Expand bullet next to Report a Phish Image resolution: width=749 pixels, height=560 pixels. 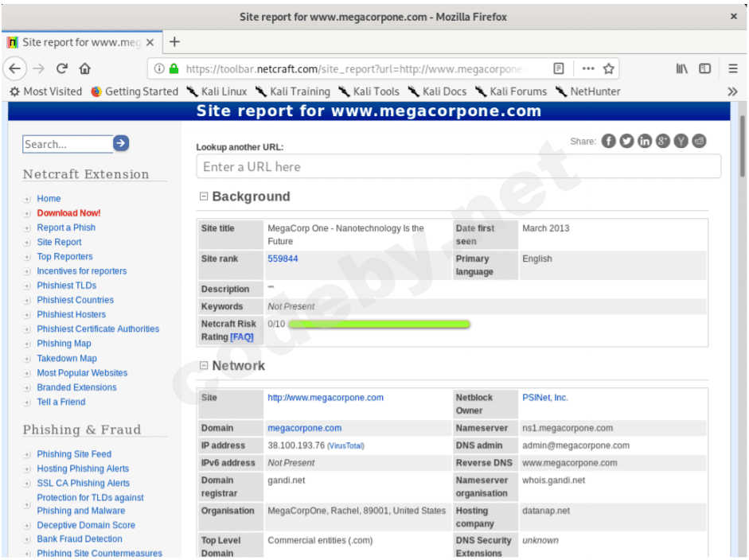point(27,228)
